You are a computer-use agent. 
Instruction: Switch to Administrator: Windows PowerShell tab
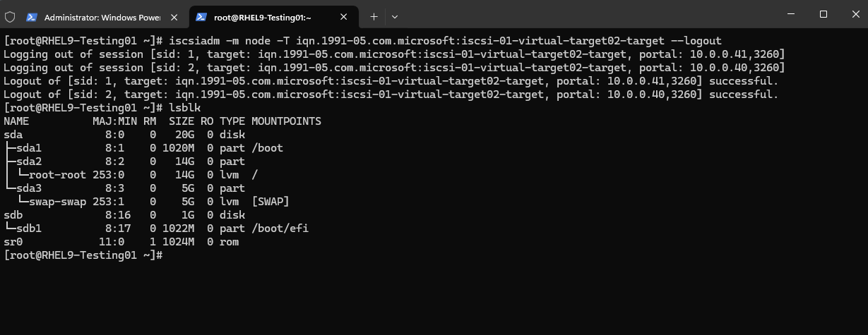pos(103,16)
